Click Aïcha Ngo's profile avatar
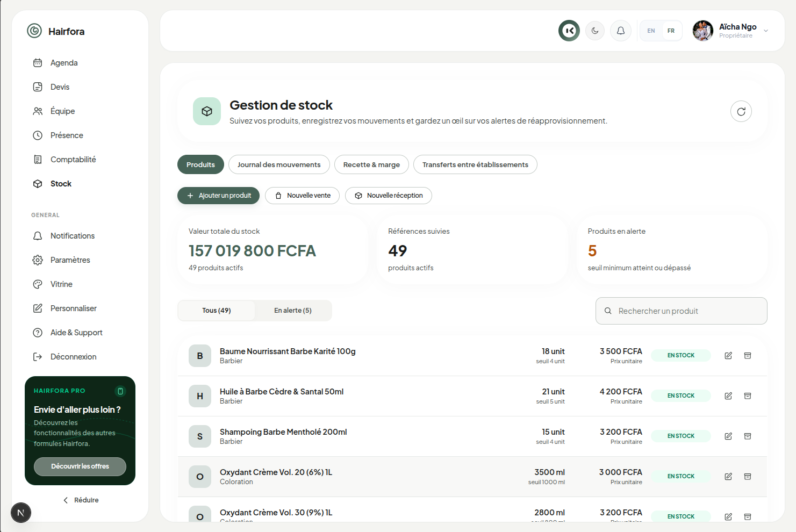The height and width of the screenshot is (532, 796). [x=703, y=31]
